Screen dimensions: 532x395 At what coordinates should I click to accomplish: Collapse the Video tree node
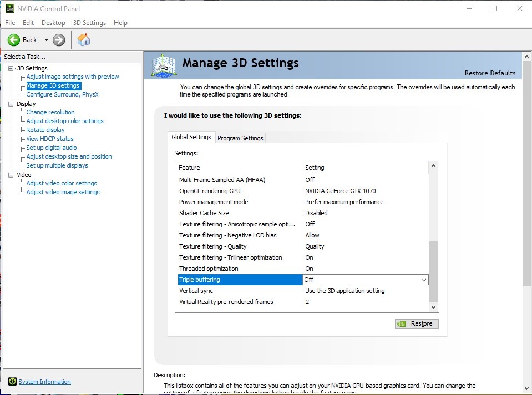click(x=11, y=175)
